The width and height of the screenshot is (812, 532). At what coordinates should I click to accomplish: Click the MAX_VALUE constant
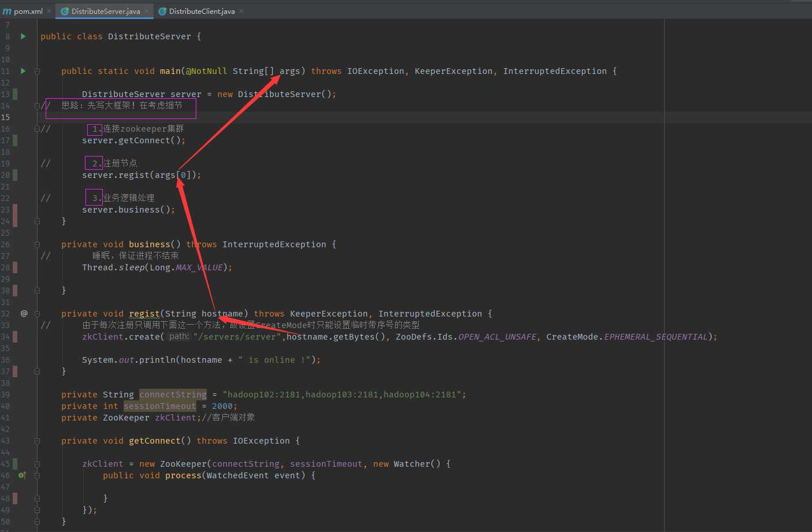[199, 267]
